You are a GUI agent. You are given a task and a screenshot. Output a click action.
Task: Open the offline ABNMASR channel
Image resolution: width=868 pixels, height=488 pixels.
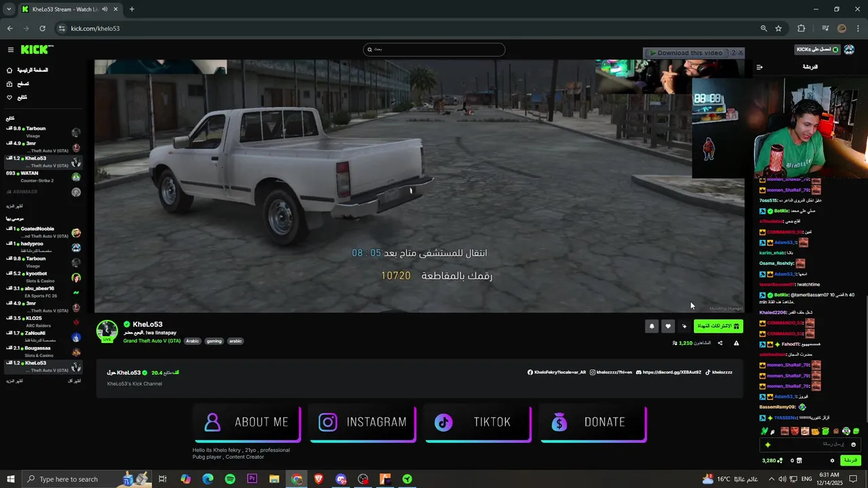point(42,192)
